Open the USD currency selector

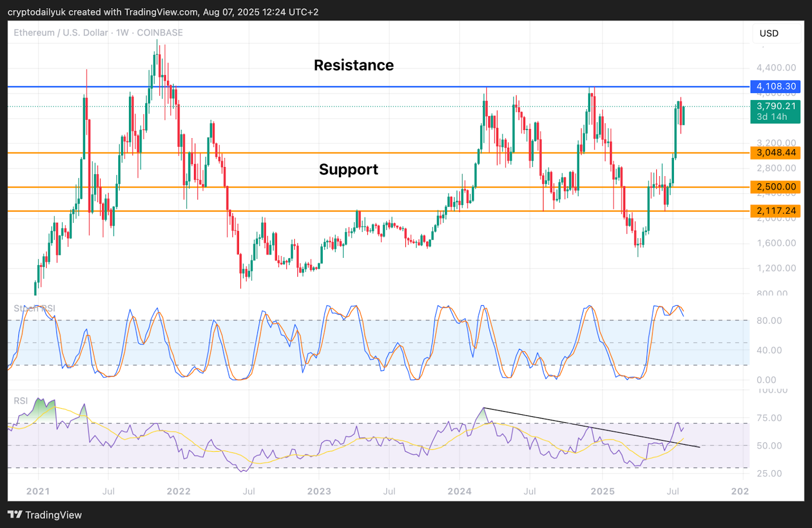click(x=769, y=34)
